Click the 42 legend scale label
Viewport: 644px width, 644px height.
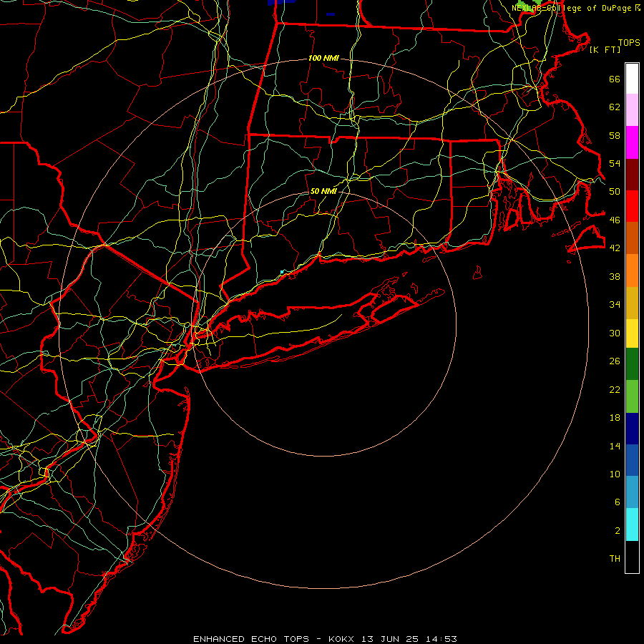[615, 248]
